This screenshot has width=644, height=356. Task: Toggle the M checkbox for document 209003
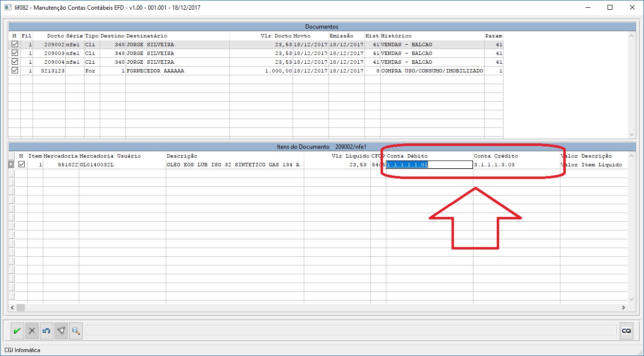point(15,53)
